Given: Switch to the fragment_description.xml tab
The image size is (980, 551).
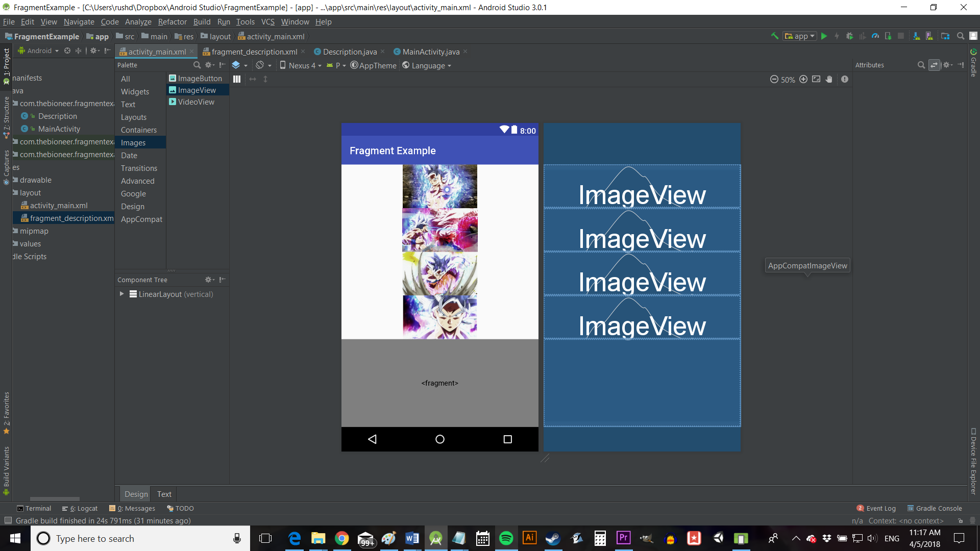Looking at the screenshot, I should pyautogui.click(x=254, y=52).
